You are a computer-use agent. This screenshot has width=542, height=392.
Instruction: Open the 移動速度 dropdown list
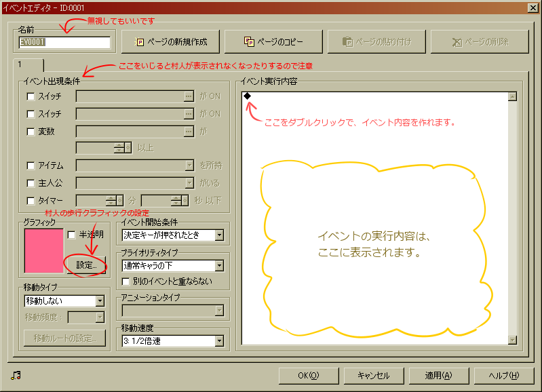[218, 340]
